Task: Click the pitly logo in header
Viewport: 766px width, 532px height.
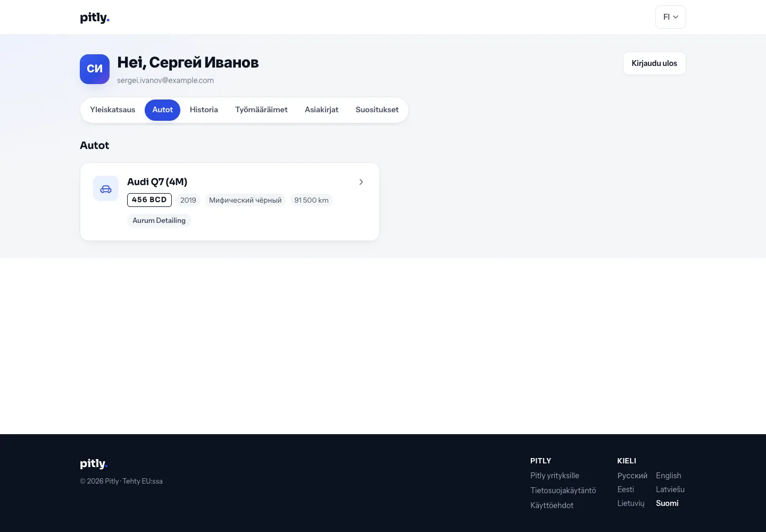Action: [95, 18]
